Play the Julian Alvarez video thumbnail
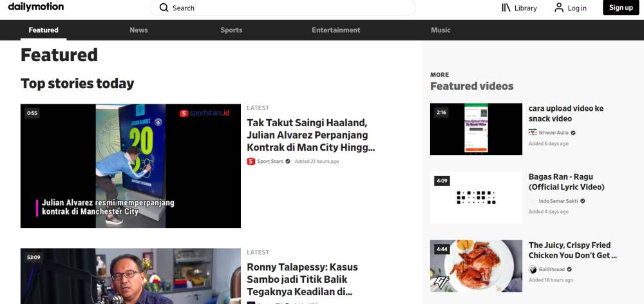 coord(131,166)
